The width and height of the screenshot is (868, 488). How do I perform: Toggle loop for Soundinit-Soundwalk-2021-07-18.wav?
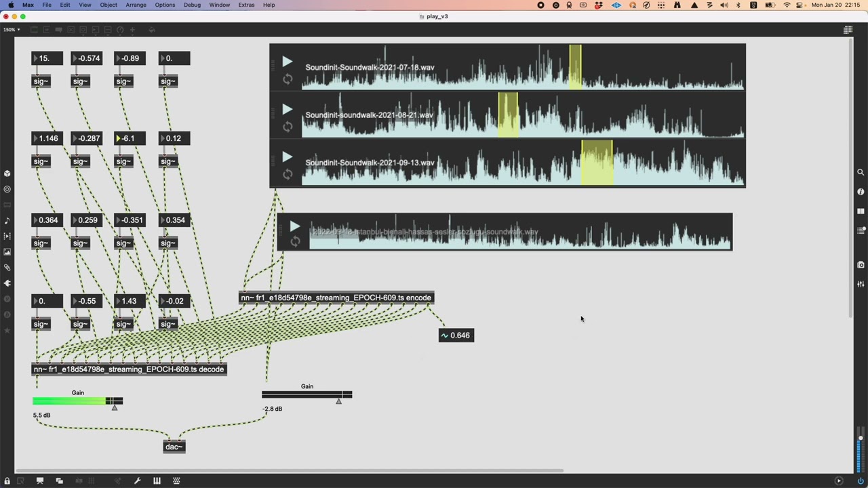coord(288,79)
